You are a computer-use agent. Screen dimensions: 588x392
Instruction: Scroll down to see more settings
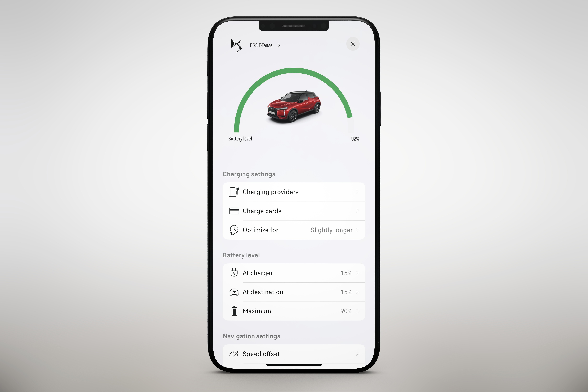click(x=294, y=306)
